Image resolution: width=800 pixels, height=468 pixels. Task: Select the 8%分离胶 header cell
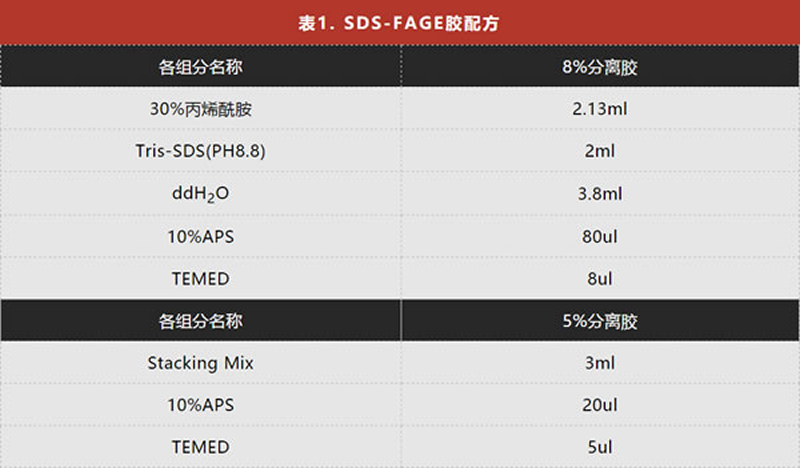click(599, 68)
